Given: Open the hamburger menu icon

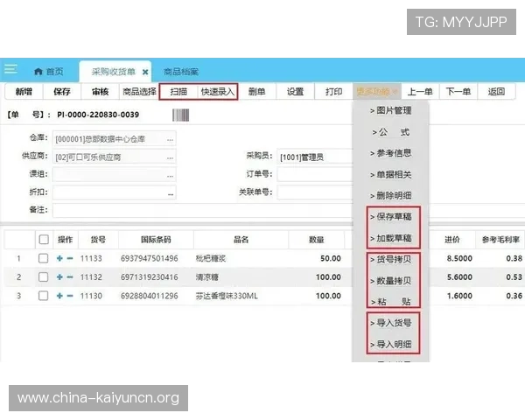Looking at the screenshot, I should [10, 69].
